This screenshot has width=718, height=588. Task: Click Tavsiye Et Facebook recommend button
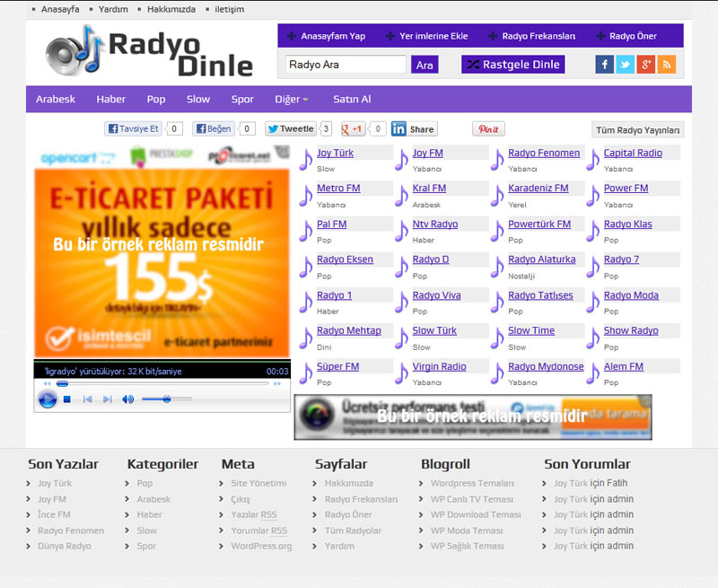click(133, 129)
